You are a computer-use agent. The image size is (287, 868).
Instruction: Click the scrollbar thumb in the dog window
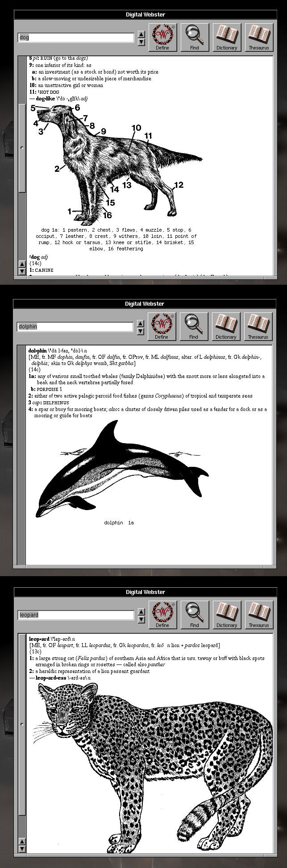pyautogui.click(x=22, y=148)
